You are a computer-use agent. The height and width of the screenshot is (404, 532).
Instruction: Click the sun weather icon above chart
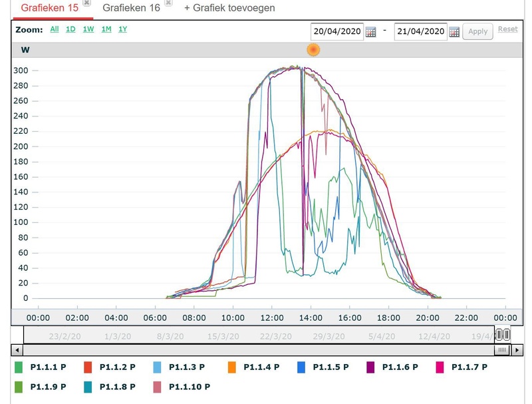point(313,50)
